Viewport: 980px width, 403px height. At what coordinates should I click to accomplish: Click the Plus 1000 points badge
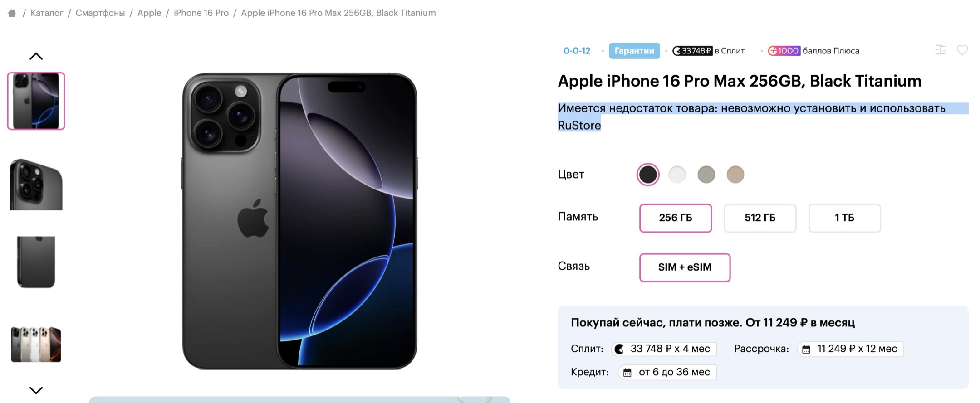tap(784, 51)
